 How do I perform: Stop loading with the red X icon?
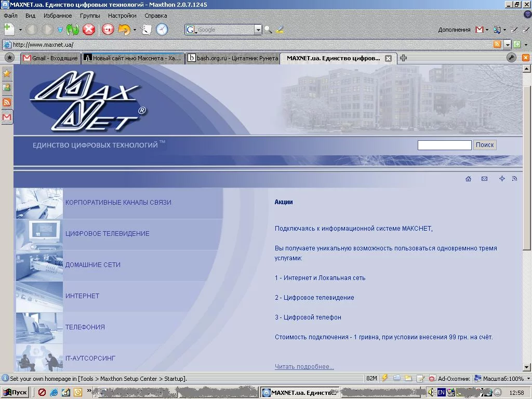point(89,30)
